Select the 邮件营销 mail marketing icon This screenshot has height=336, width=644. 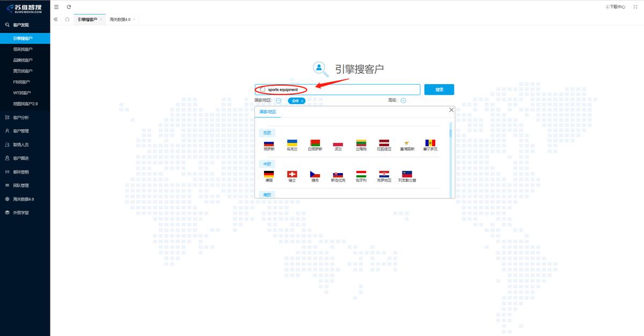(x=6, y=171)
